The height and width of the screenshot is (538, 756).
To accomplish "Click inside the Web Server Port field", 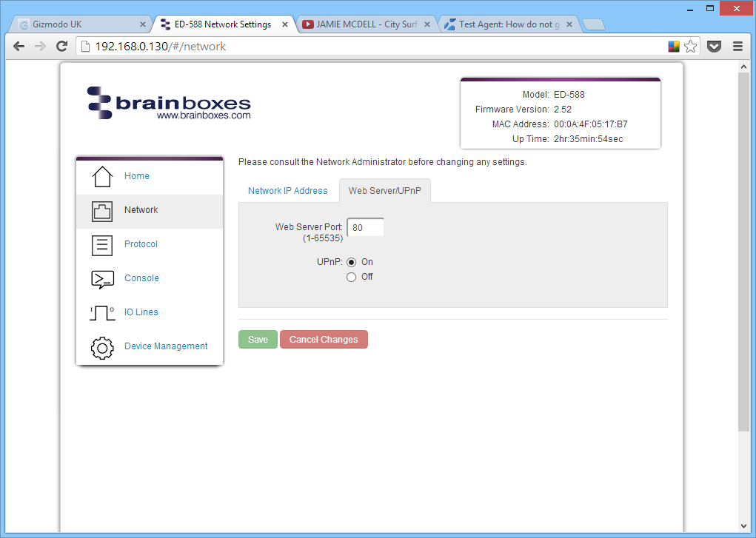I will pyautogui.click(x=364, y=227).
